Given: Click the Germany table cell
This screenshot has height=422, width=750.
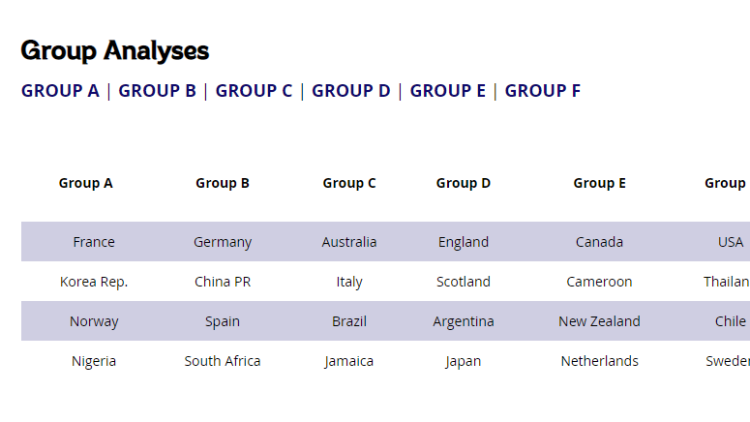Looking at the screenshot, I should coord(222,242).
